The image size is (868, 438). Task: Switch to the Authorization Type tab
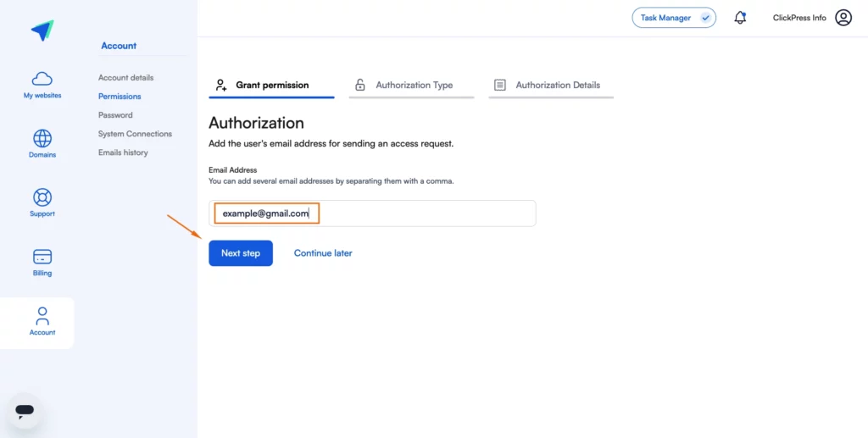coord(411,86)
